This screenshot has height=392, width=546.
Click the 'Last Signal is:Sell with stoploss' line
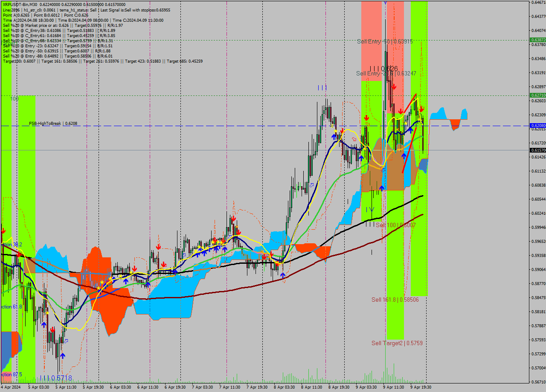86,10
